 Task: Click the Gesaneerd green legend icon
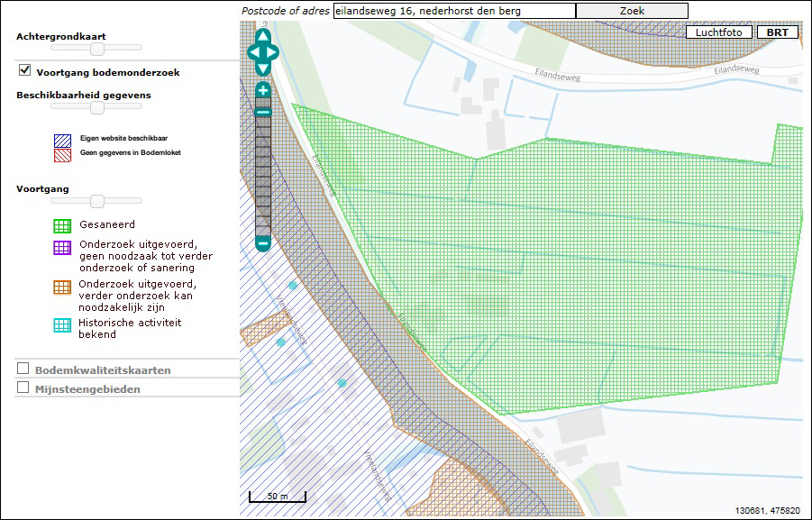(x=62, y=226)
